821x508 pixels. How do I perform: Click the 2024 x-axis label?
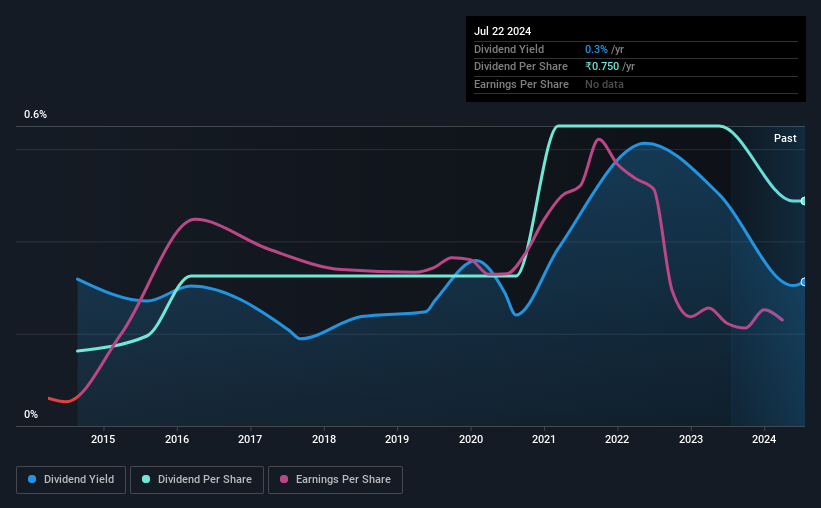tap(764, 439)
